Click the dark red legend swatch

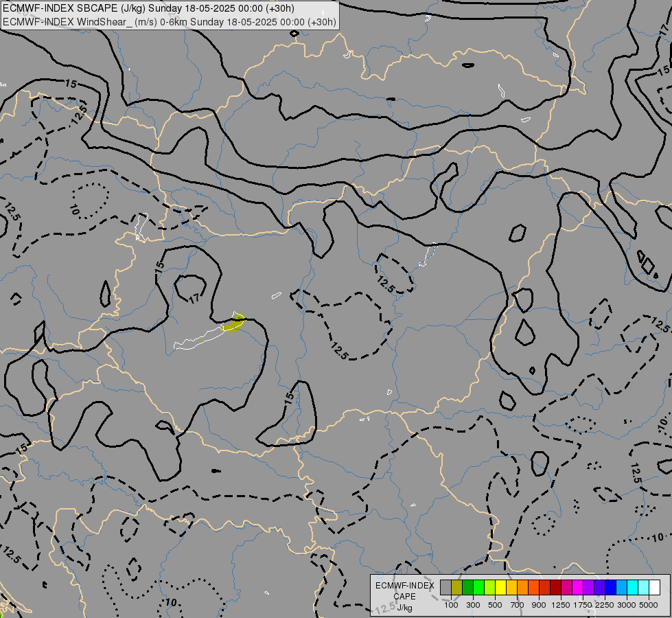pyautogui.click(x=555, y=588)
